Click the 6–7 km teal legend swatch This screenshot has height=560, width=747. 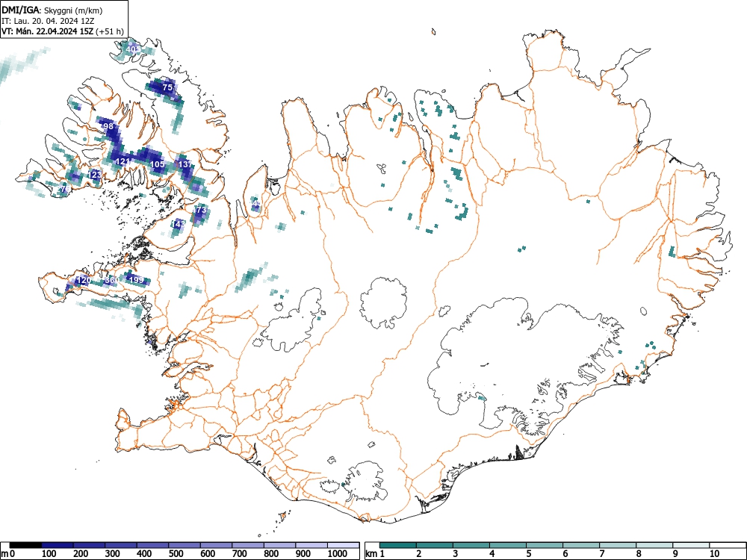[x=582, y=545]
